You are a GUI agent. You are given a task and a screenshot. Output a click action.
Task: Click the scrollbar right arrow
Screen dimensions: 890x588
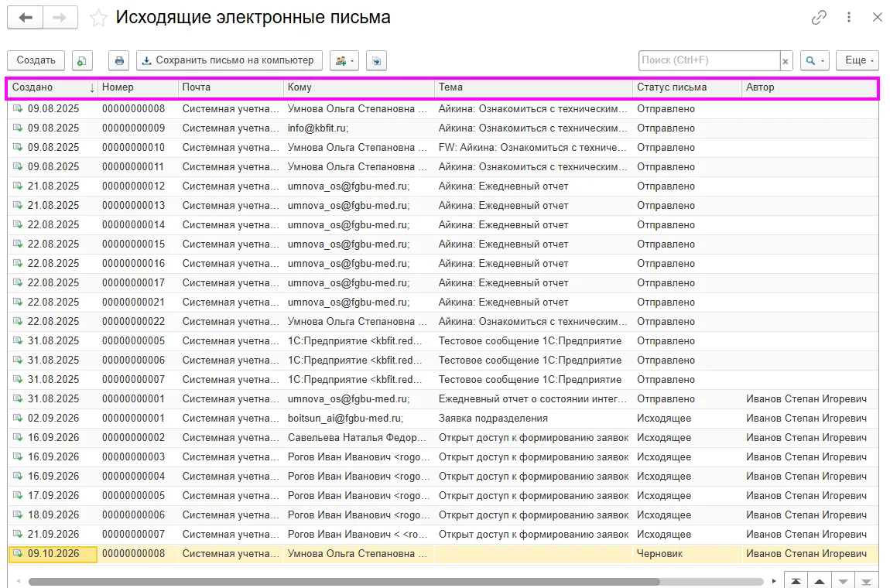[x=774, y=581]
